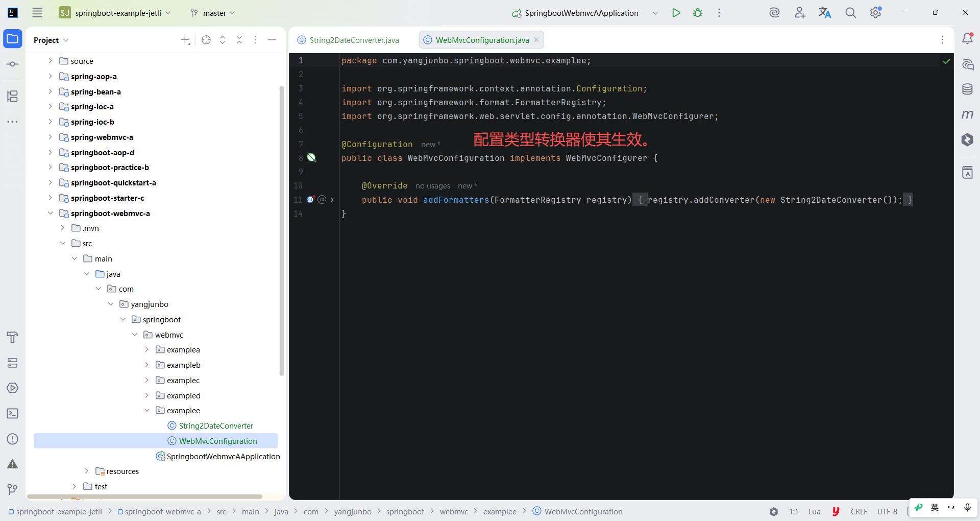Click the 'no usages' inlay hint
The image size is (980, 521).
pyautogui.click(x=433, y=186)
